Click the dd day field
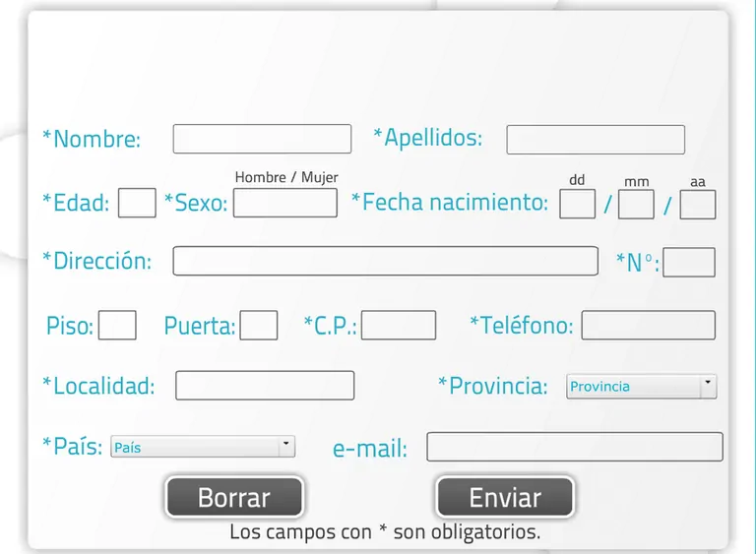756x554 pixels. pos(577,204)
